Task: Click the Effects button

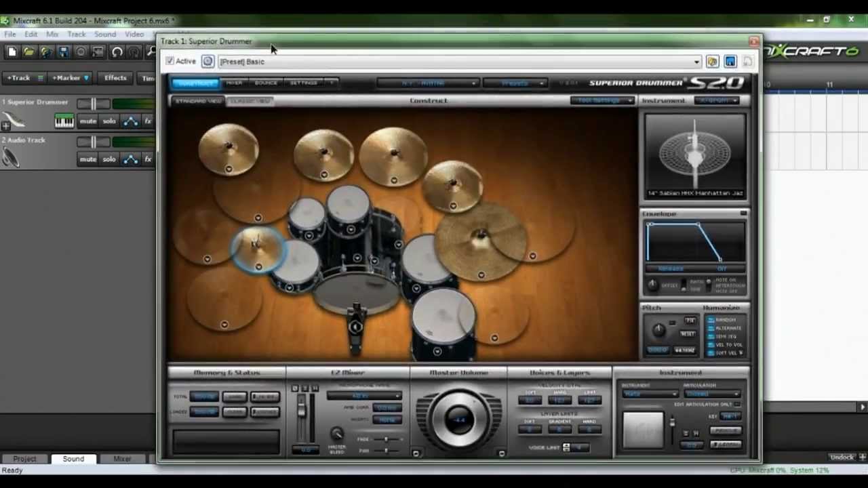Action: [115, 78]
